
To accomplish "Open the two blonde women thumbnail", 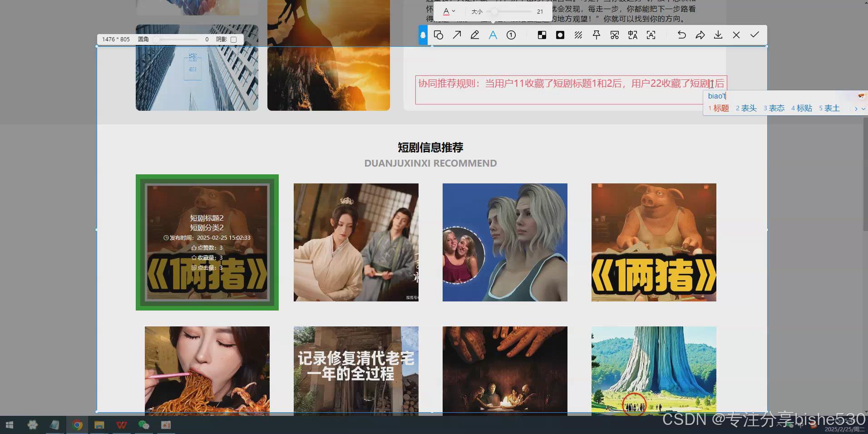I will click(x=505, y=242).
